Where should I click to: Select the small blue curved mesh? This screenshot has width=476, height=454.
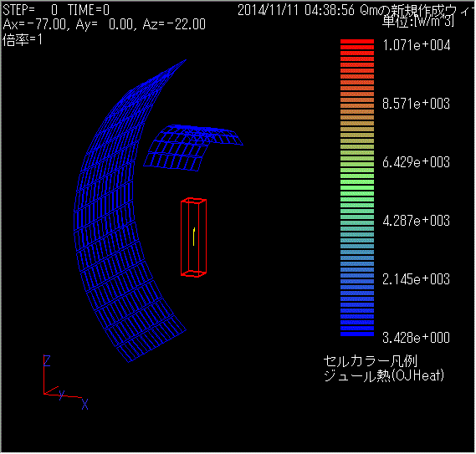(193, 147)
